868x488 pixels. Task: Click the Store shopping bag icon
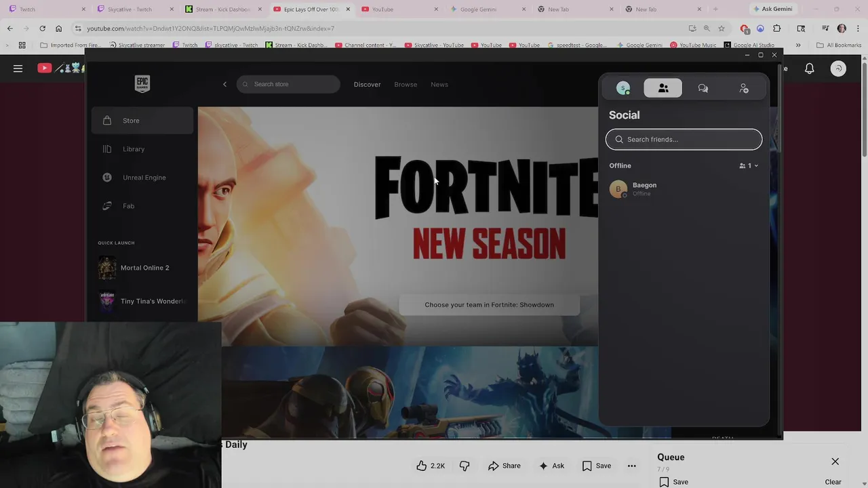point(107,120)
